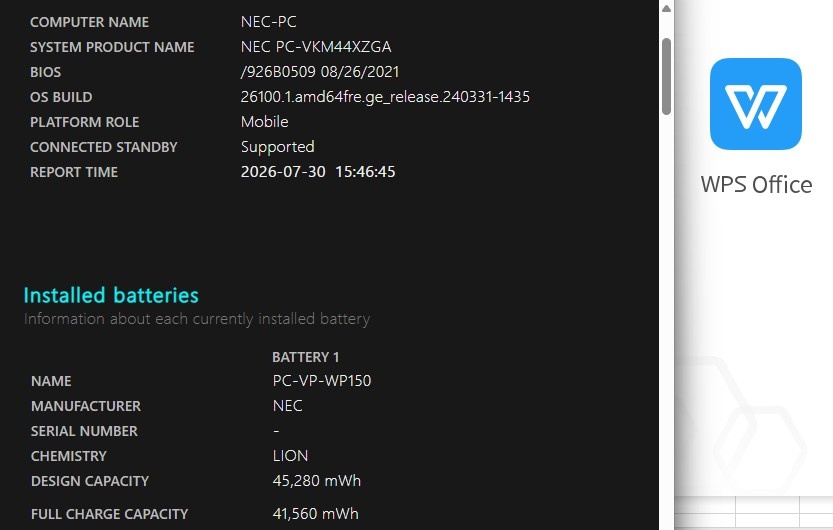
Task: Select computer name value NEC-PC
Action: tap(268, 22)
